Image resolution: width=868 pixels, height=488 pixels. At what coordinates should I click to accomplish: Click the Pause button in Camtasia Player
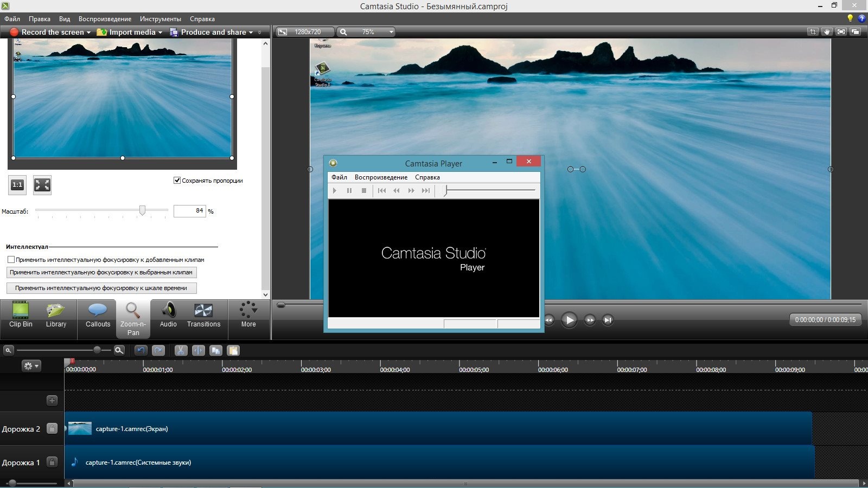click(349, 190)
